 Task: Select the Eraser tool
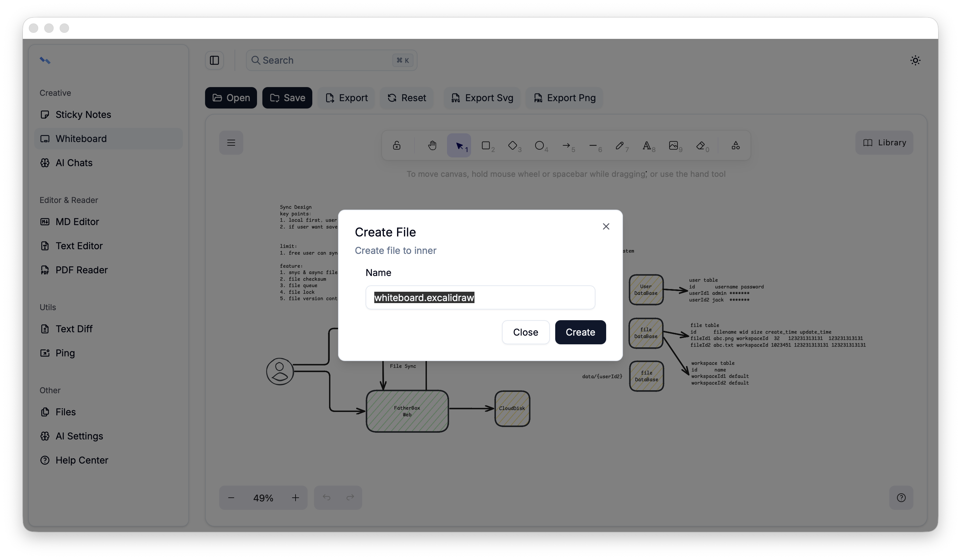[701, 145]
